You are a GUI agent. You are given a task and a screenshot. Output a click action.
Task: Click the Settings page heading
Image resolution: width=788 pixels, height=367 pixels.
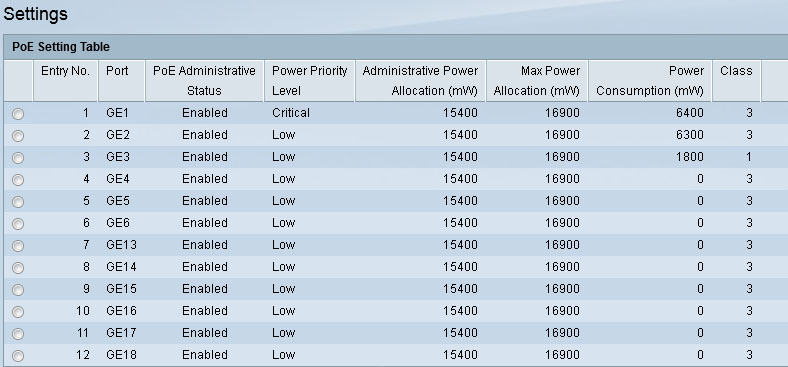35,14
